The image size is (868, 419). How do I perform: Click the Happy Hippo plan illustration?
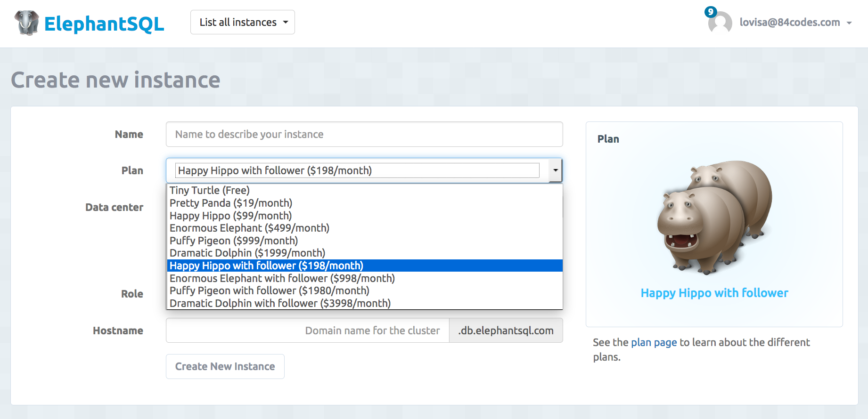[x=714, y=218]
